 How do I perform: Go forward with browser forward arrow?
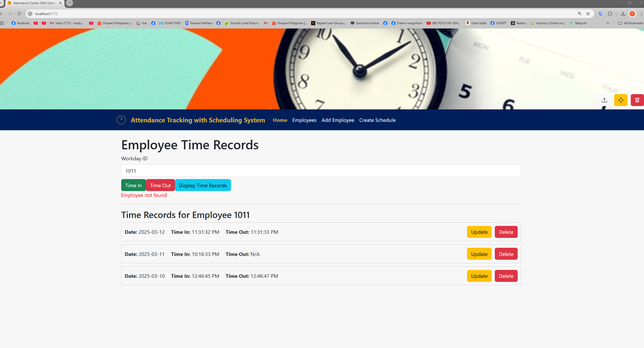(10, 14)
